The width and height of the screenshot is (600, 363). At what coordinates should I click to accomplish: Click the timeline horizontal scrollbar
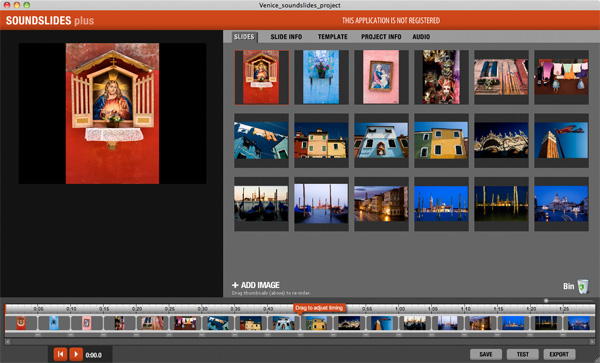(300, 341)
